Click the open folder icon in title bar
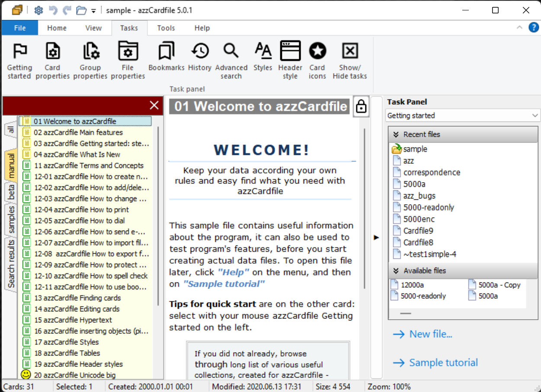The image size is (541, 392). point(81,10)
